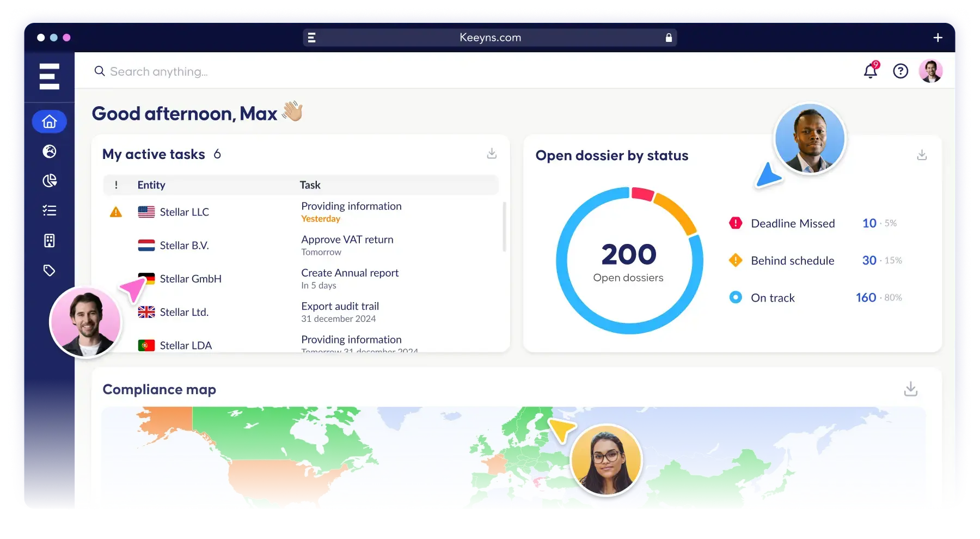Sort by the Task column header

tap(310, 185)
